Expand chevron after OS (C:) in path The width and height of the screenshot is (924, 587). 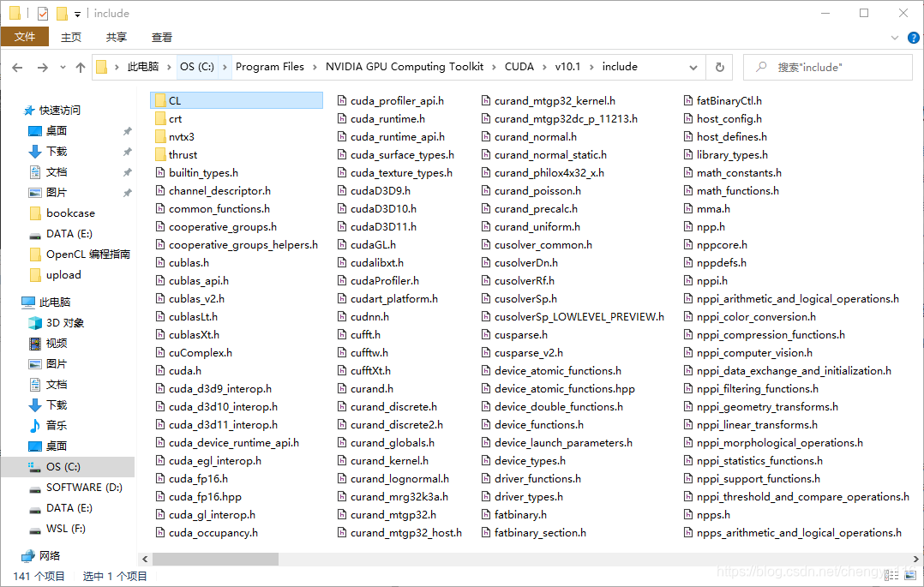225,67
